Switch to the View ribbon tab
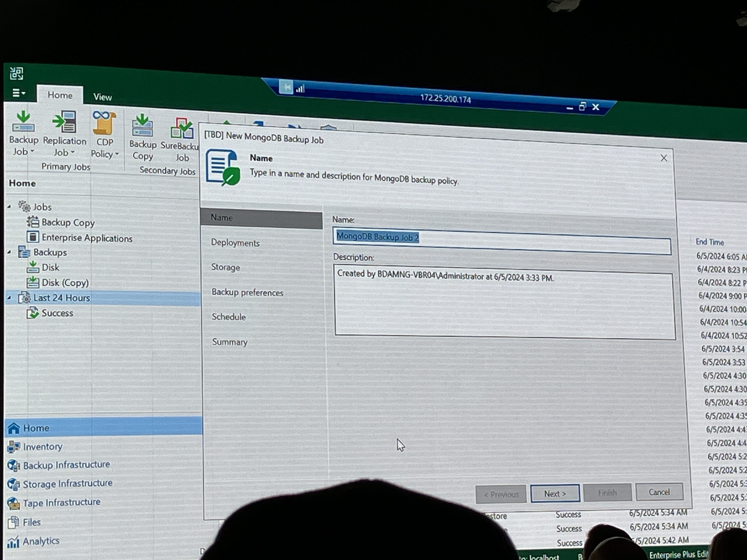The height and width of the screenshot is (560, 747). pyautogui.click(x=102, y=97)
